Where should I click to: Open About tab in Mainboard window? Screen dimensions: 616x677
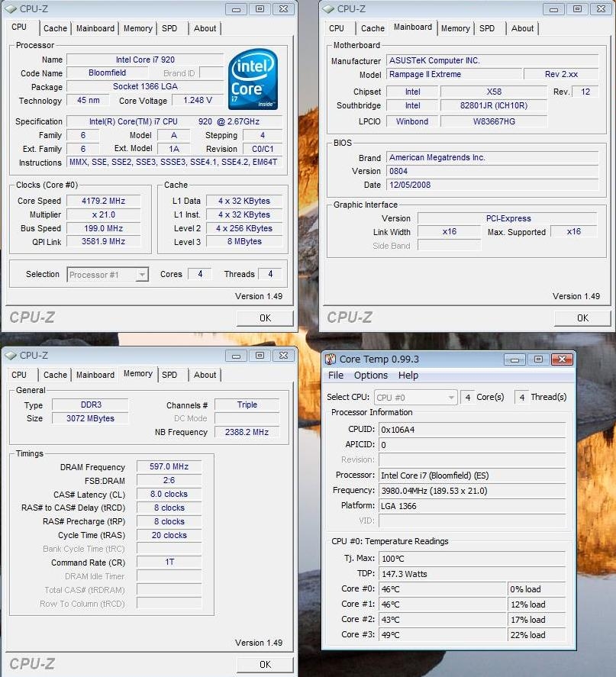pos(522,28)
